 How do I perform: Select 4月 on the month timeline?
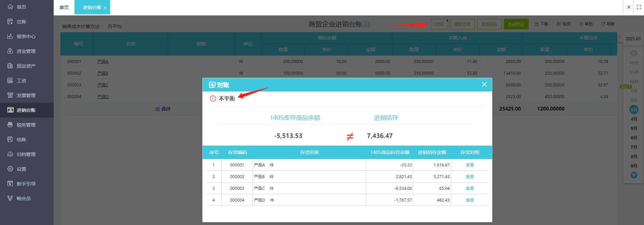pyautogui.click(x=634, y=119)
